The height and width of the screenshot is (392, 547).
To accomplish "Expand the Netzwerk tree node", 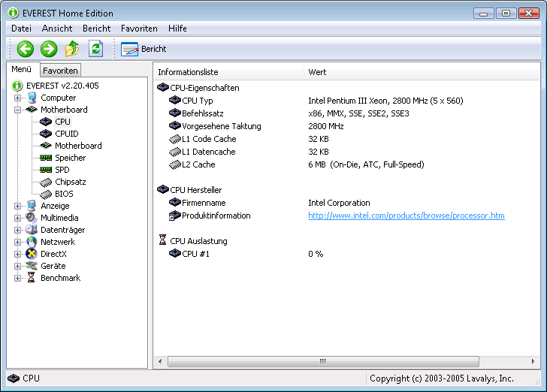I will click(17, 242).
